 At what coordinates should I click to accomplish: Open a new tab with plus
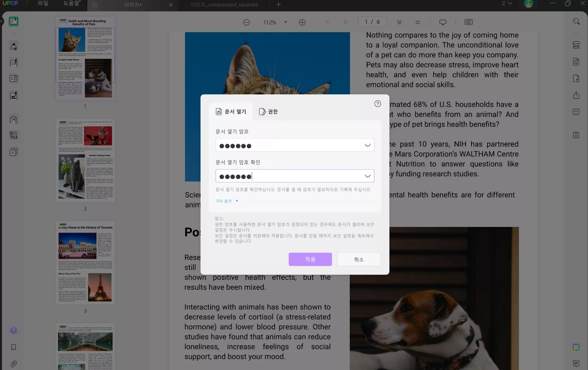pos(279,5)
